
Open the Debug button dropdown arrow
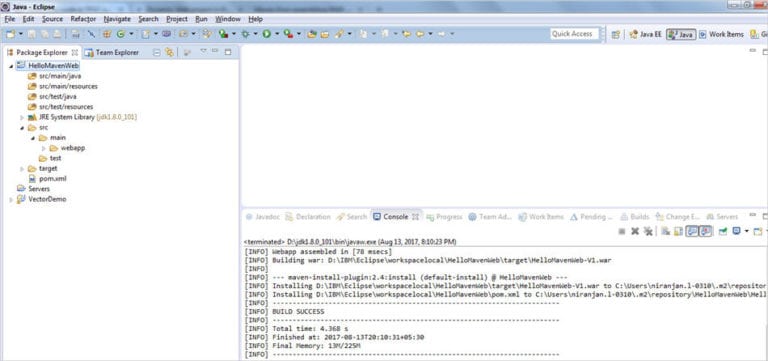click(x=256, y=34)
